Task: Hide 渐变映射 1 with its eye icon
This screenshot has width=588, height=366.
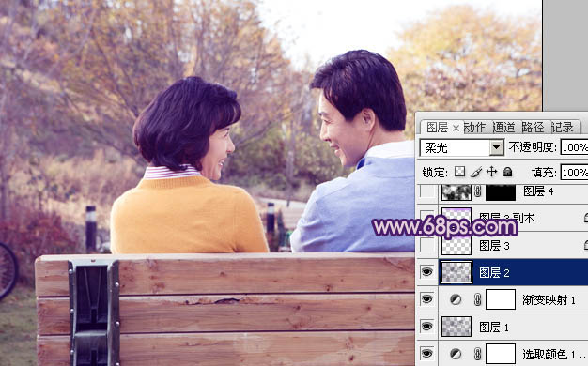Action: [x=426, y=299]
